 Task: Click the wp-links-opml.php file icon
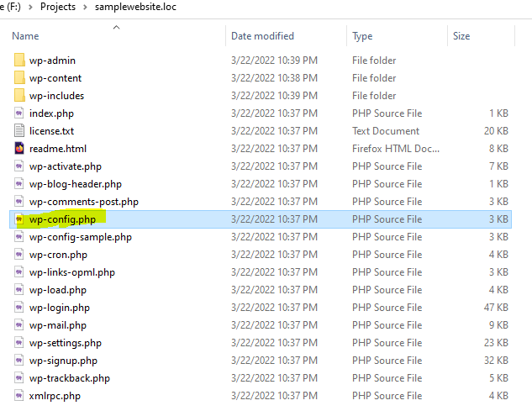pos(19,271)
